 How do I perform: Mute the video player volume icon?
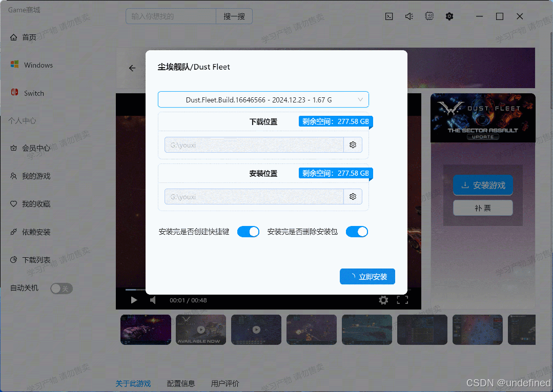(x=153, y=300)
